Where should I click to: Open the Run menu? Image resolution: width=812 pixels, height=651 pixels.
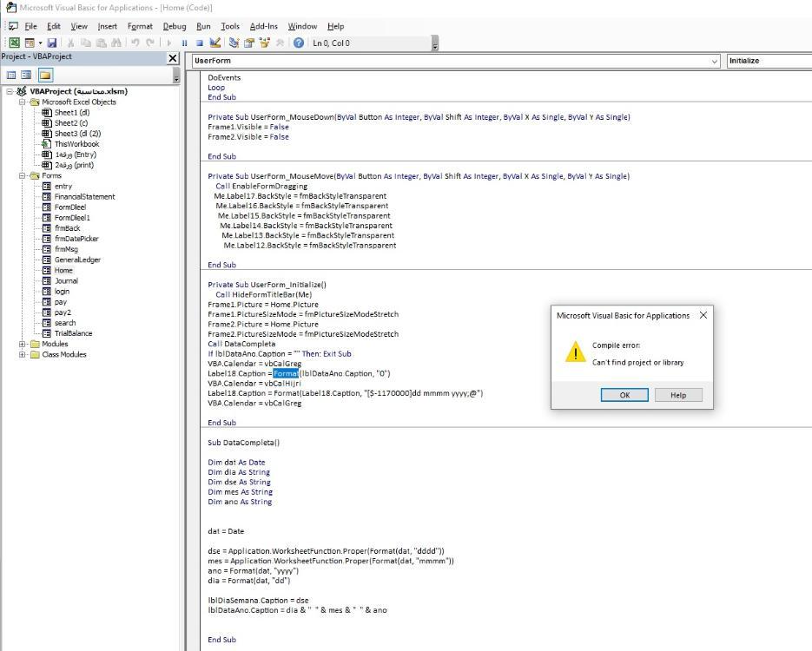(203, 26)
